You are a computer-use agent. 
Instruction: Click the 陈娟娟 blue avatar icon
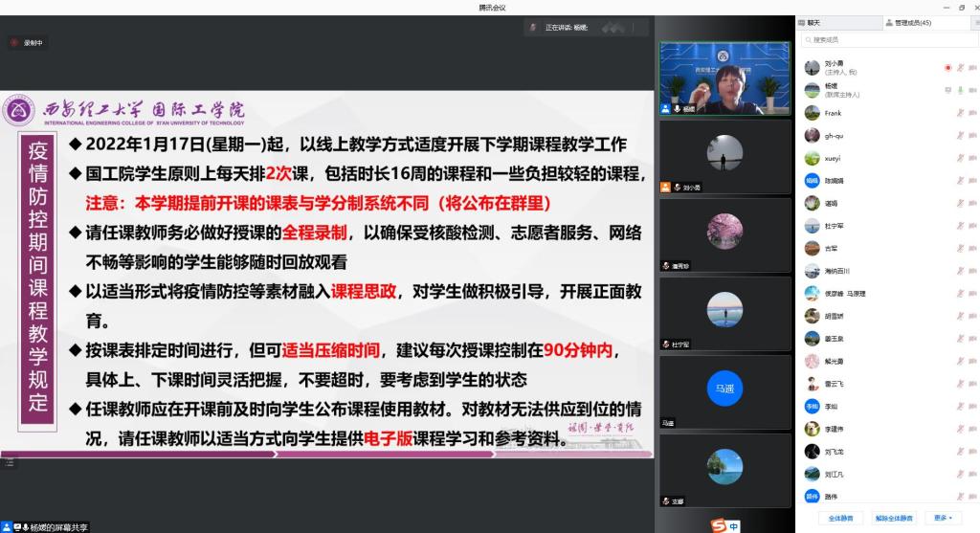click(x=812, y=181)
